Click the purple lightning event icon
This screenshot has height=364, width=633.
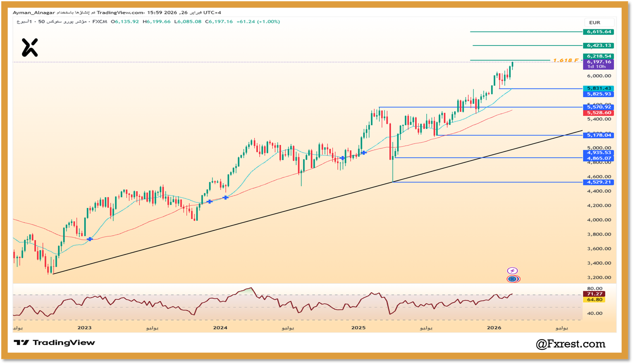coord(512,271)
